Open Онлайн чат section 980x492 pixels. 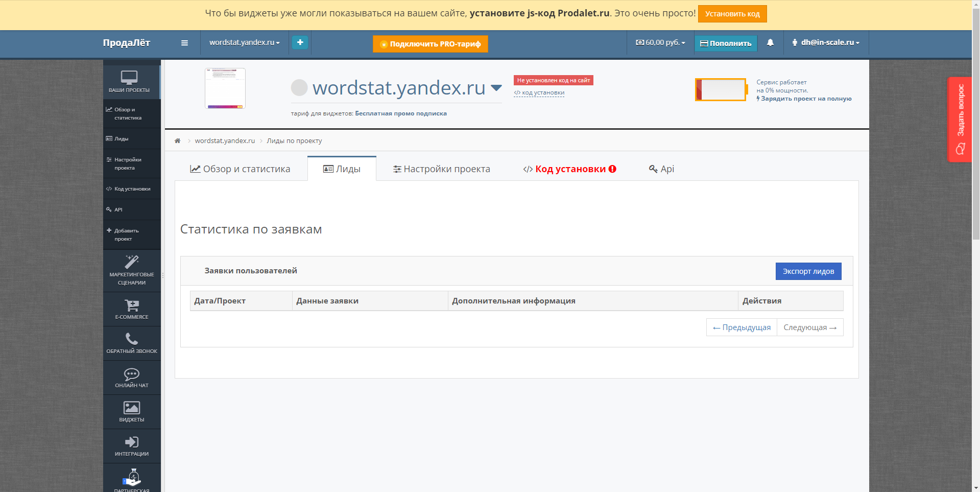[132, 378]
